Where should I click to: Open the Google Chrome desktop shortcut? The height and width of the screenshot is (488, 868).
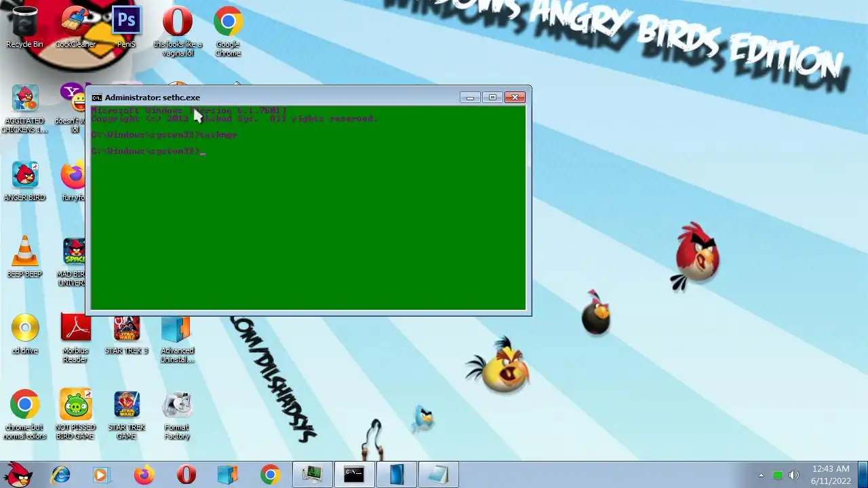(228, 30)
